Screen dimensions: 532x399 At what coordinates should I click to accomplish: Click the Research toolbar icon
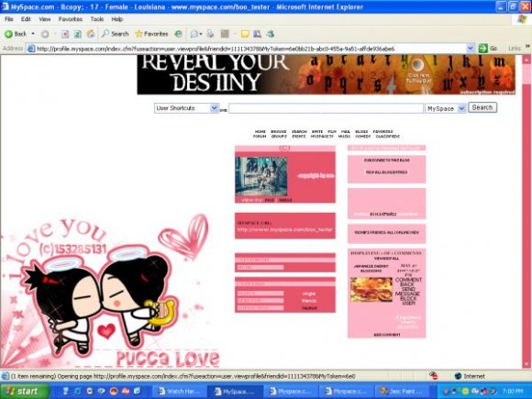pyautogui.click(x=258, y=34)
